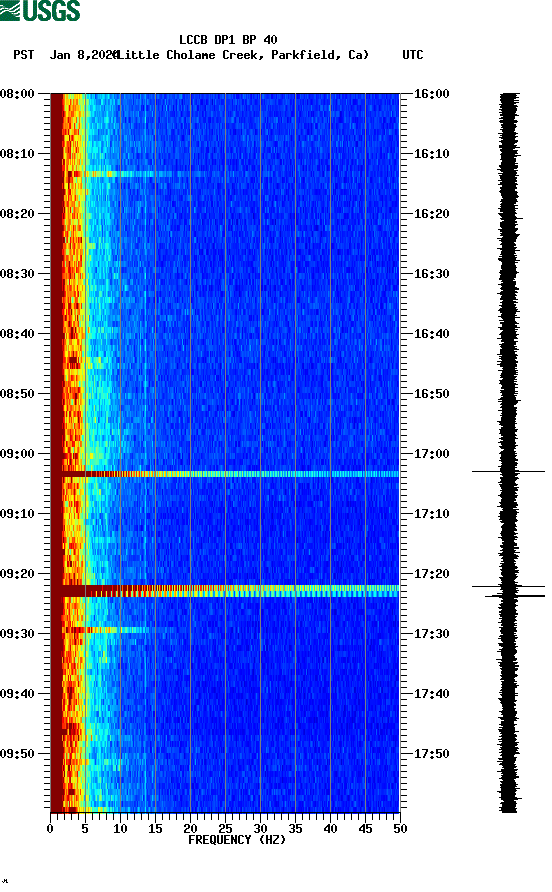Click the 08:50 PST time label
Image resolution: width=552 pixels, height=892 pixels.
click(x=17, y=394)
